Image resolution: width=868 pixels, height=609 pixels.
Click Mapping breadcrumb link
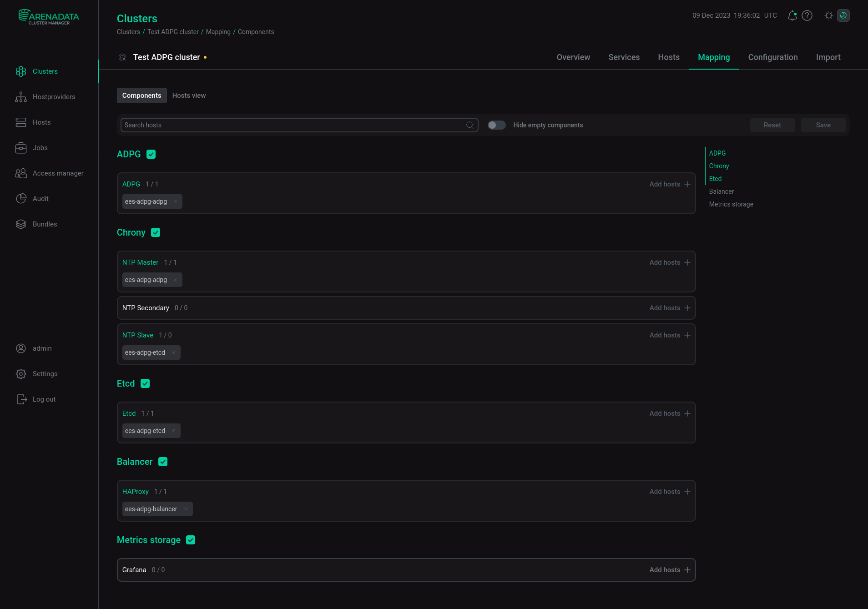(218, 32)
